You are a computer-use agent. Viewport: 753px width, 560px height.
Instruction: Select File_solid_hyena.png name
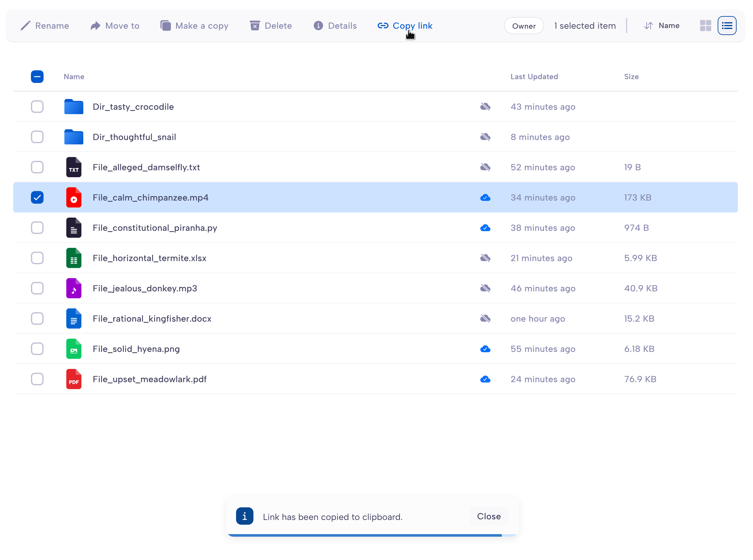[x=136, y=349]
